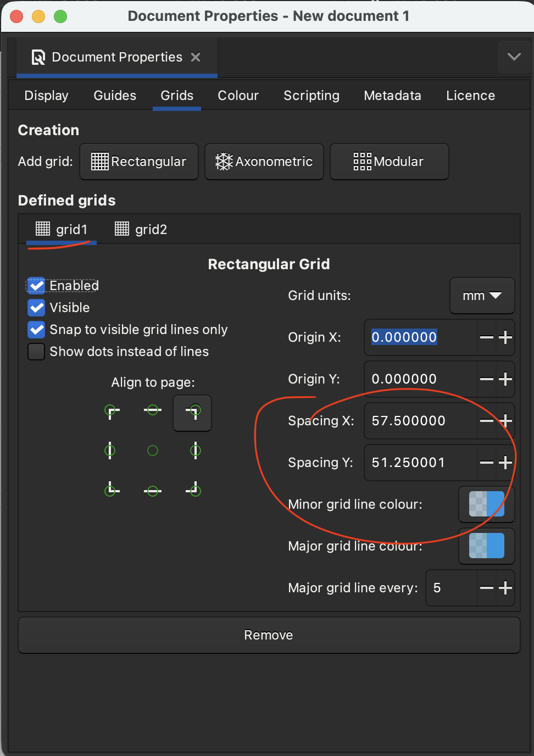Choose bottom-right align to page icon
This screenshot has width=534, height=756.
tap(194, 490)
